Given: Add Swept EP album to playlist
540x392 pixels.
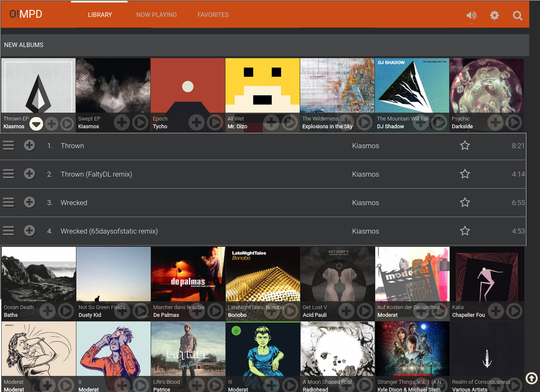Looking at the screenshot, I should 122,123.
